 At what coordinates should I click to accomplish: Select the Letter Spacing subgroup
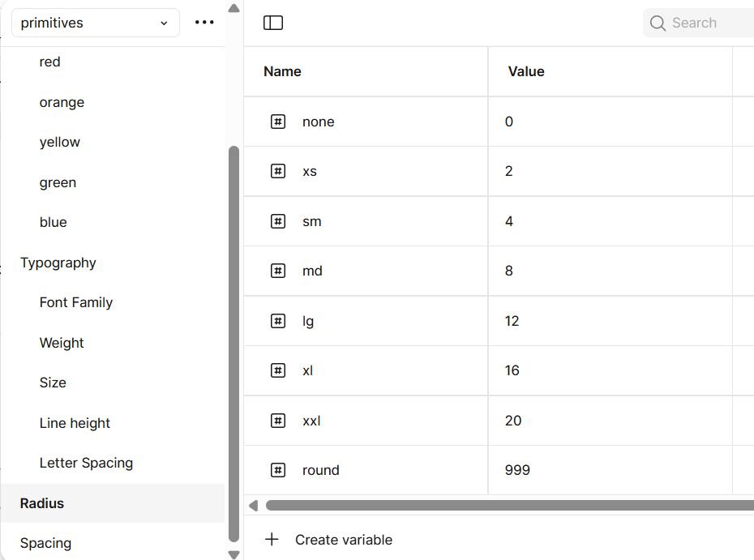click(x=86, y=463)
